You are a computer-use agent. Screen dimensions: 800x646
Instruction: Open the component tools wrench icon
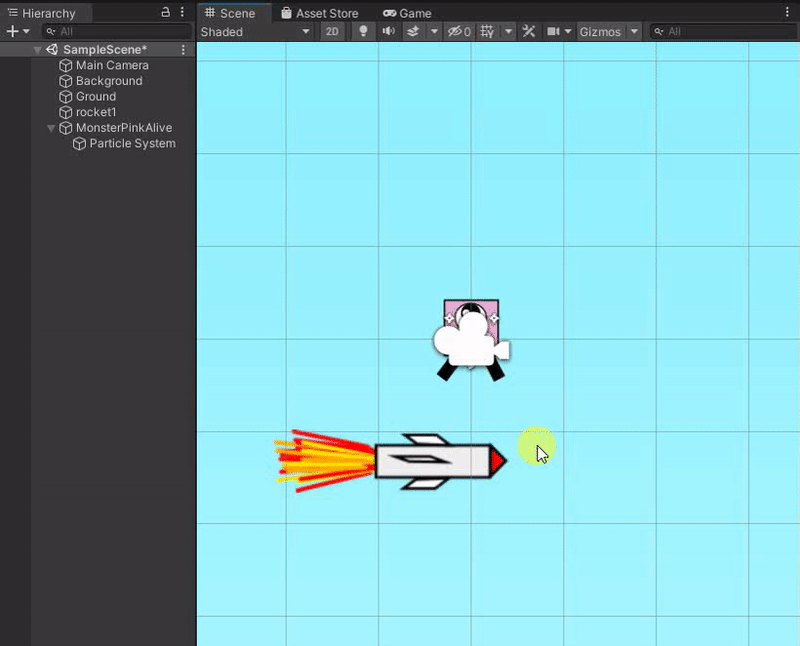(529, 32)
